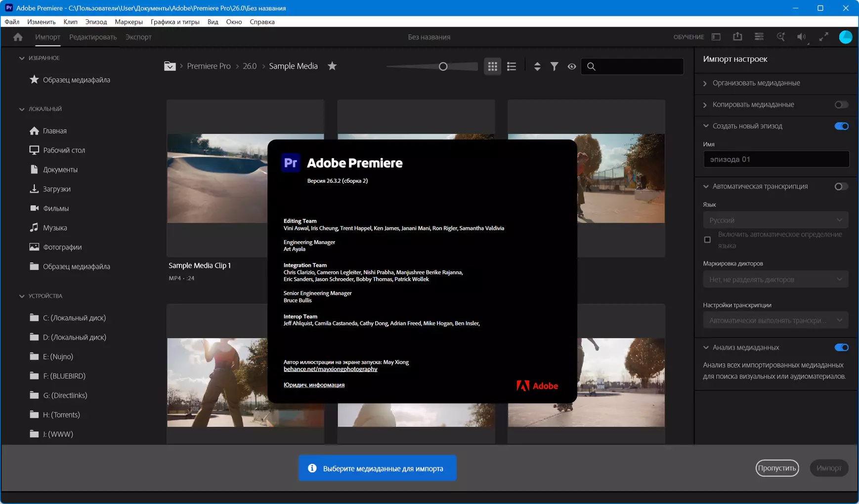This screenshot has height=504, width=859.
Task: Collapse the УСТРОЙСТВА section
Action: [x=22, y=296]
